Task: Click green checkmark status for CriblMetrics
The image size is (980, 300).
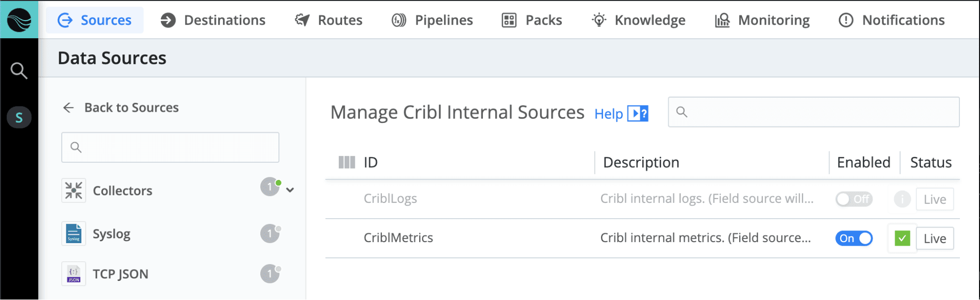Action: click(x=902, y=238)
